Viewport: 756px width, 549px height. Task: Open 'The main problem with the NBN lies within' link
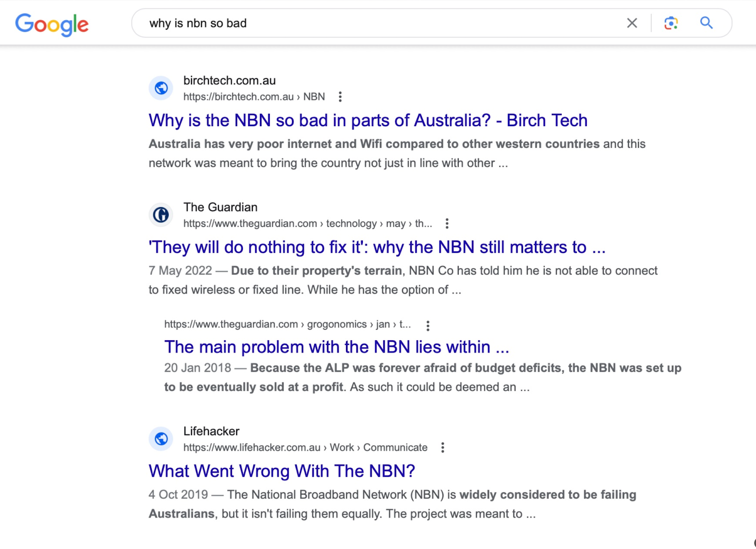pyautogui.click(x=337, y=347)
